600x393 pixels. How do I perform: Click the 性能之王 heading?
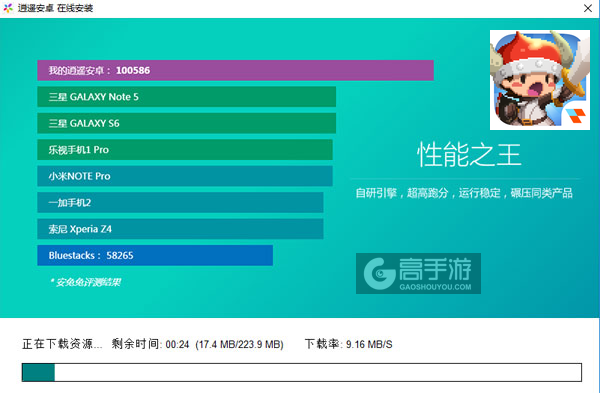(469, 155)
